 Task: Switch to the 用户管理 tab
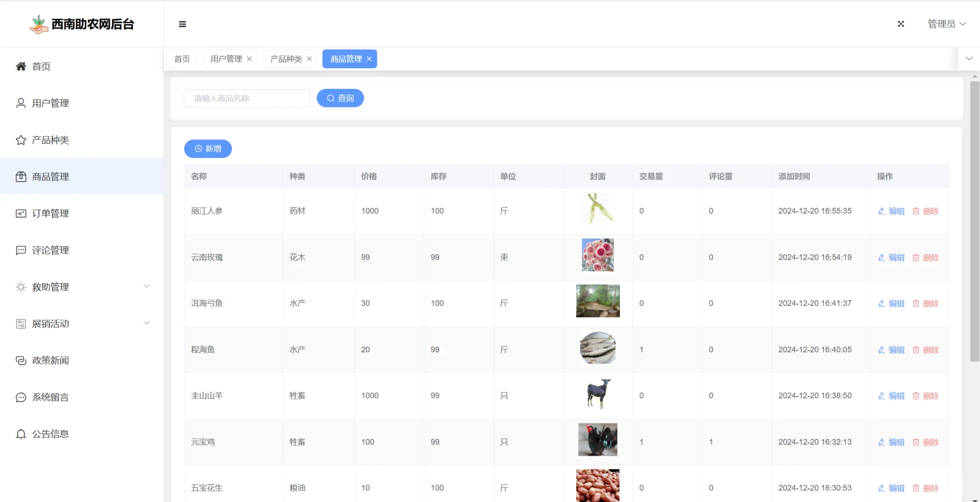click(226, 59)
